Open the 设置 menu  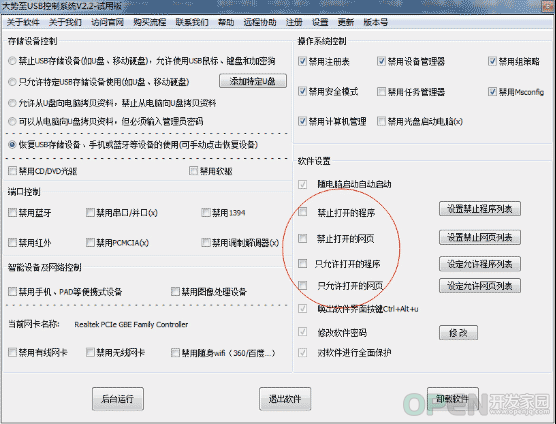coord(320,22)
